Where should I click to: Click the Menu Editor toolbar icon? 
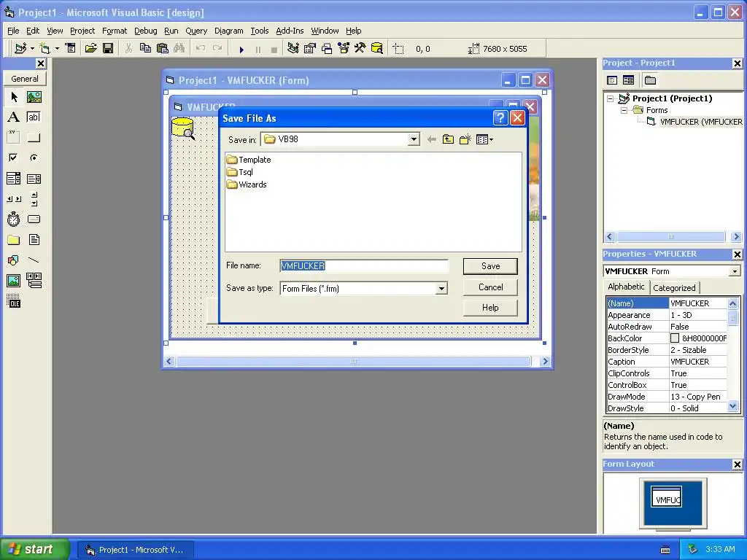coord(71,49)
